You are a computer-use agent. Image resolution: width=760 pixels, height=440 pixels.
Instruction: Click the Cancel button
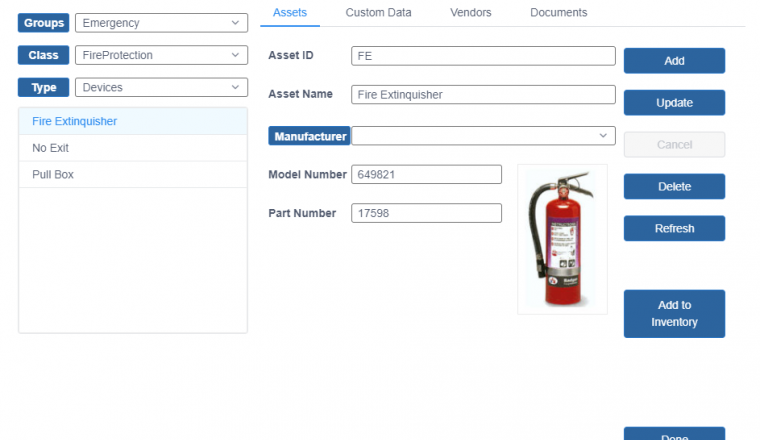click(674, 144)
